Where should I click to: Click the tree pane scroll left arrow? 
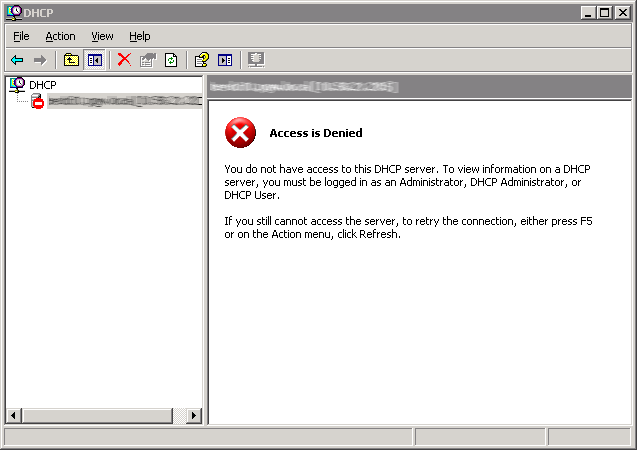pyautogui.click(x=13, y=415)
